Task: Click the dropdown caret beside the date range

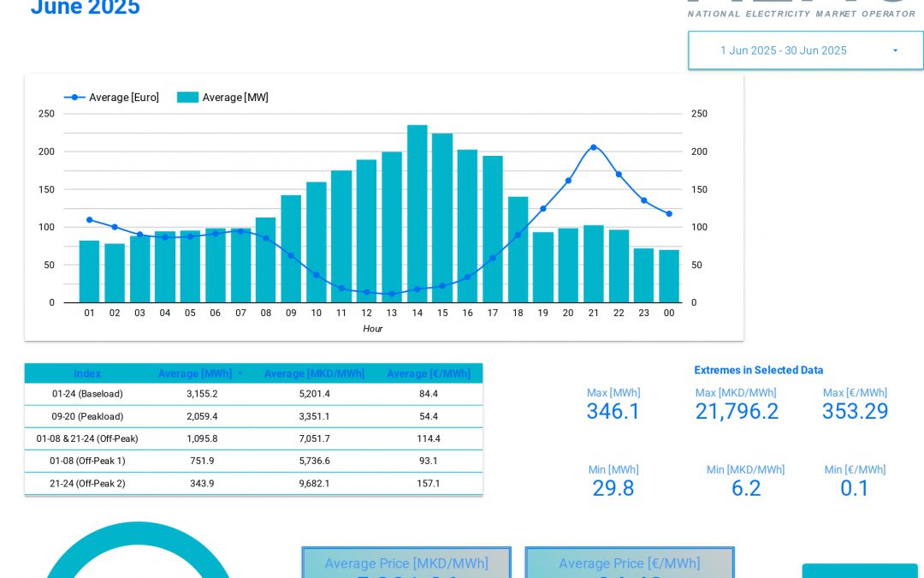Action: 895,51
